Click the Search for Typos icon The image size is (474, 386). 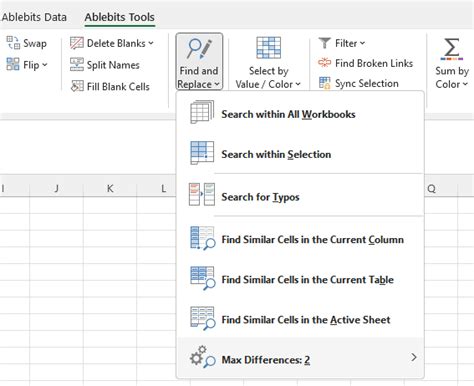[202, 194]
